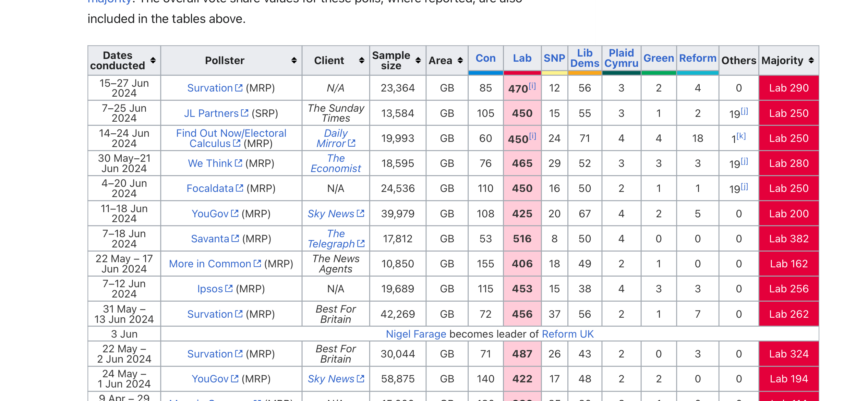Open the Green party header link
Image resolution: width=868 pixels, height=401 pixels.
659,58
